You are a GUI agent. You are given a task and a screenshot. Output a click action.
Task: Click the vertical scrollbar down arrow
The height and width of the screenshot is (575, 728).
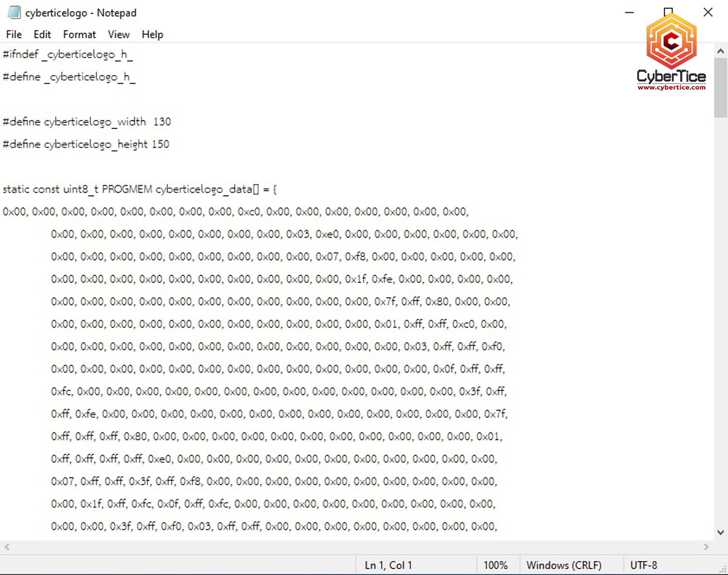(x=721, y=532)
